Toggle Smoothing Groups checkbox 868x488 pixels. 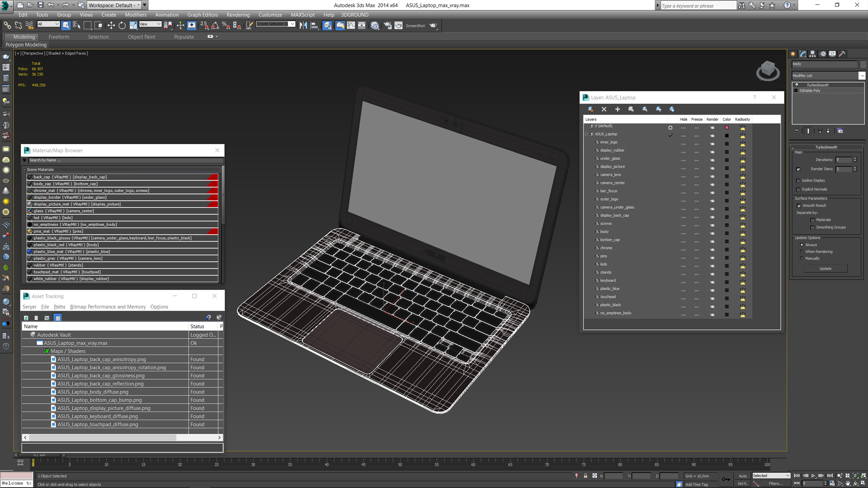(812, 228)
